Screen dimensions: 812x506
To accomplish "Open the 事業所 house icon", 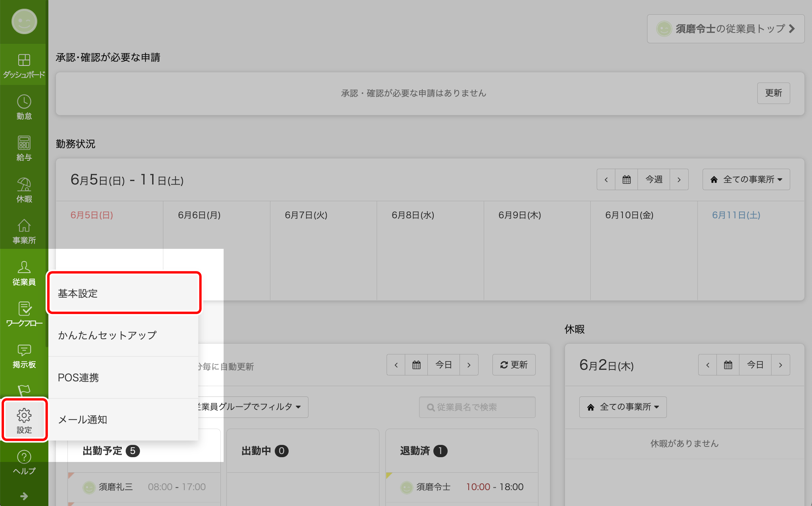I will 24,231.
